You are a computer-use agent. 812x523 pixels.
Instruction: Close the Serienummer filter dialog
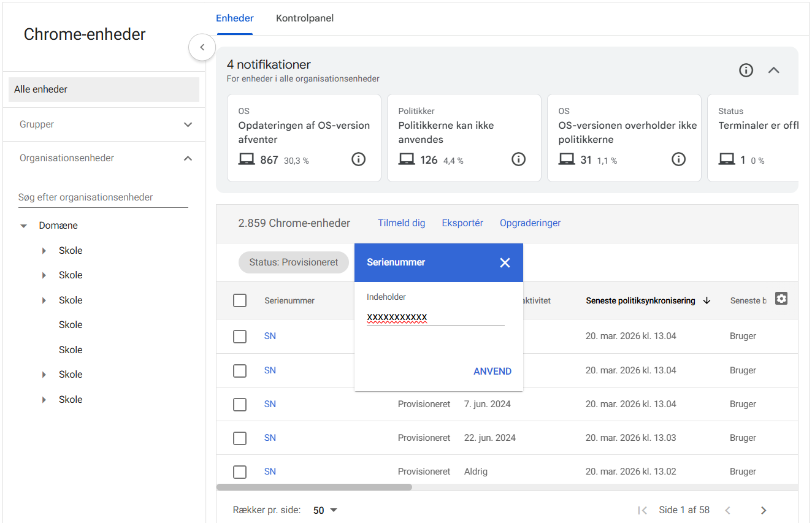(505, 262)
